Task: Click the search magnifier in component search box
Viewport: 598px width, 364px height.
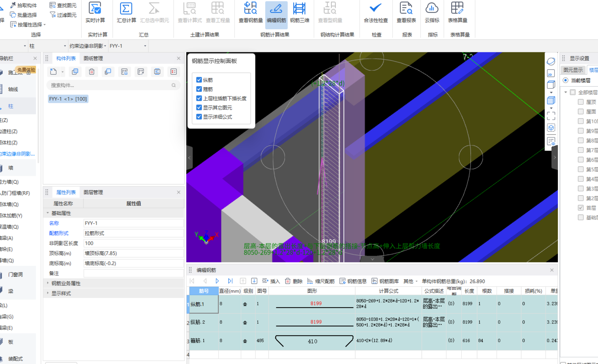Action: click(x=174, y=85)
